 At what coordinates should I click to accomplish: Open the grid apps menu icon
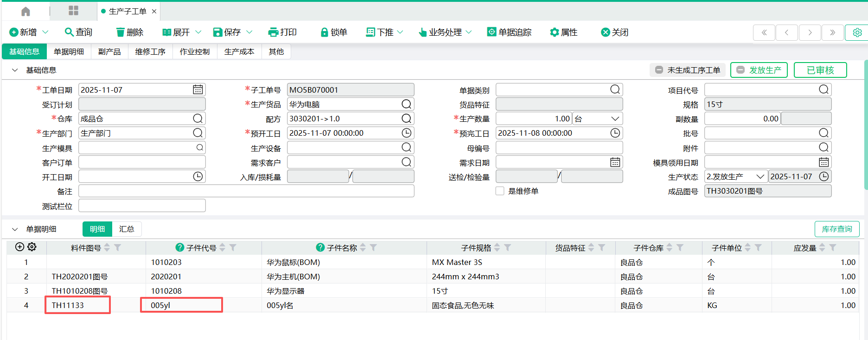tap(73, 11)
